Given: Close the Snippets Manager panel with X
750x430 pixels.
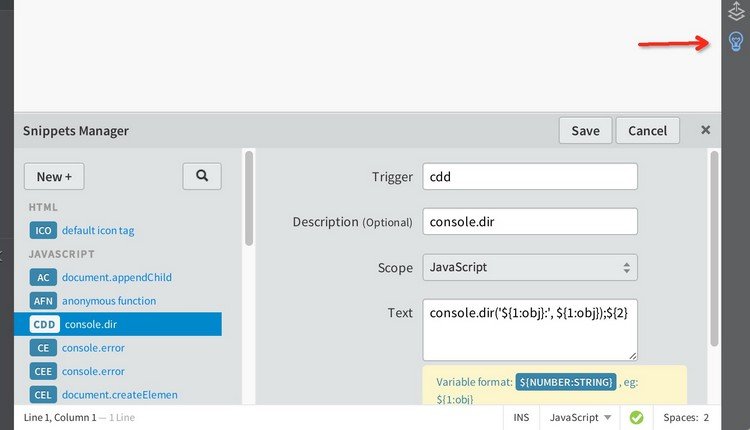Looking at the screenshot, I should (x=705, y=130).
